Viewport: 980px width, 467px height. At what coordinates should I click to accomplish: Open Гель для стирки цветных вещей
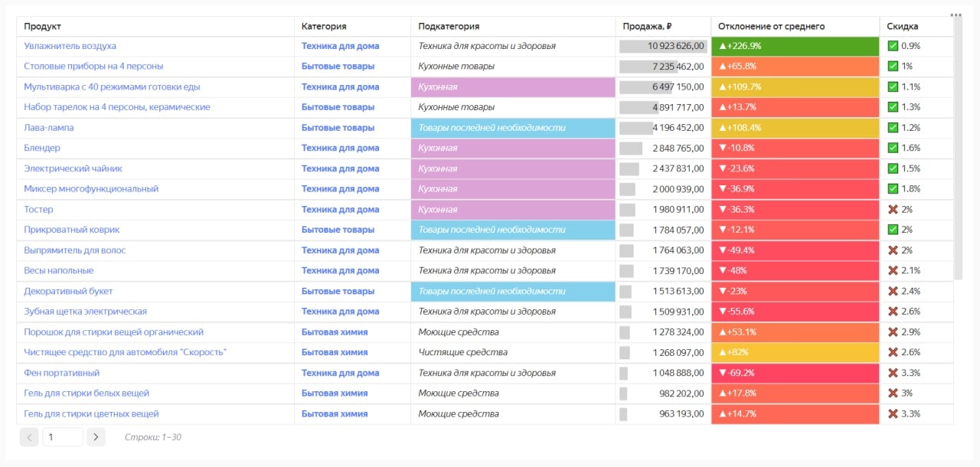pos(91,413)
